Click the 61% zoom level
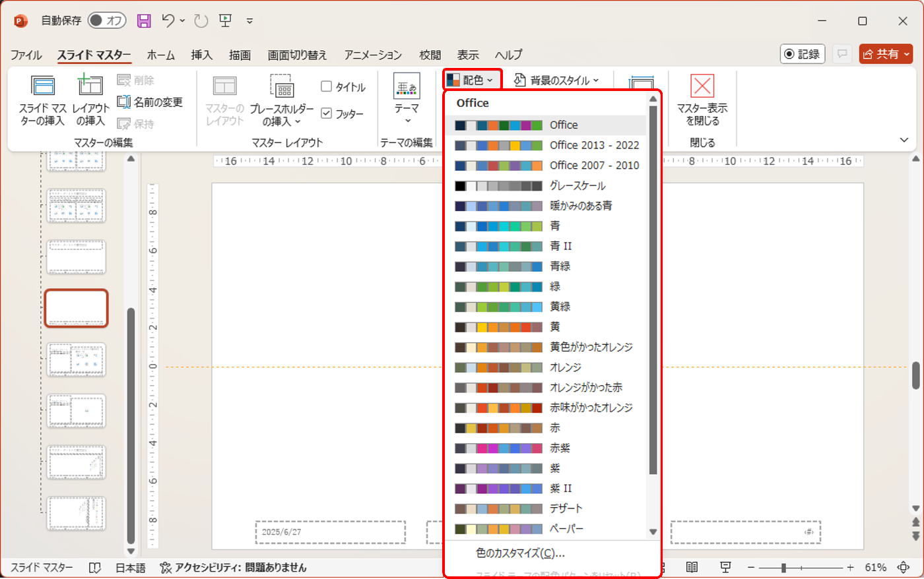Screen dimensions: 924x579 (x=875, y=568)
